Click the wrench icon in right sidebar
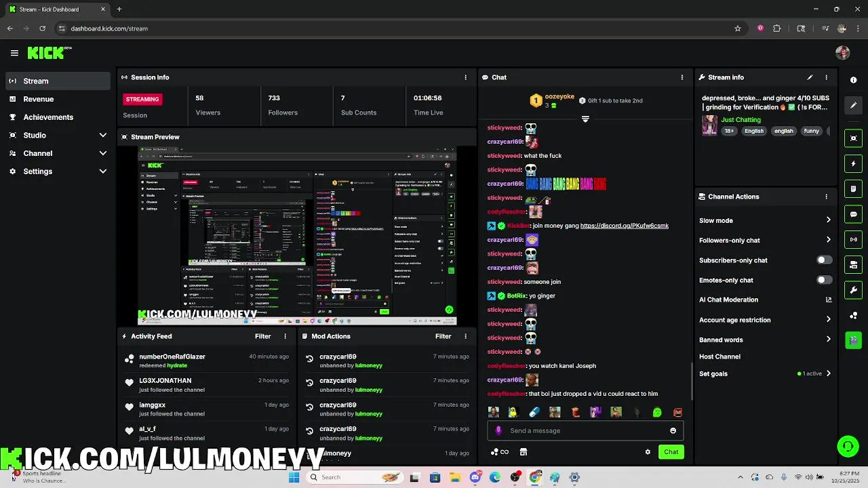Viewport: 868px width, 488px height. (x=853, y=290)
